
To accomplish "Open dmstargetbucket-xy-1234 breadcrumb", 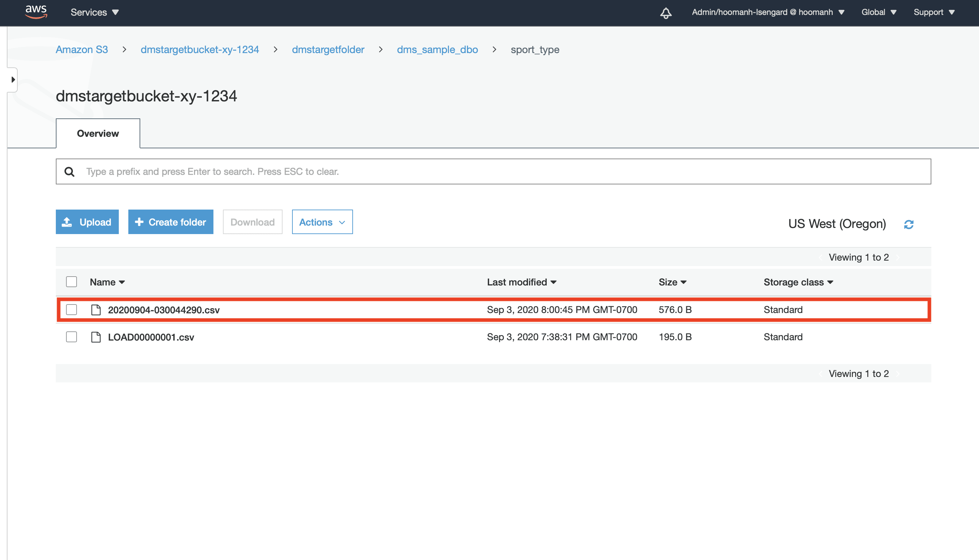I will pyautogui.click(x=200, y=50).
